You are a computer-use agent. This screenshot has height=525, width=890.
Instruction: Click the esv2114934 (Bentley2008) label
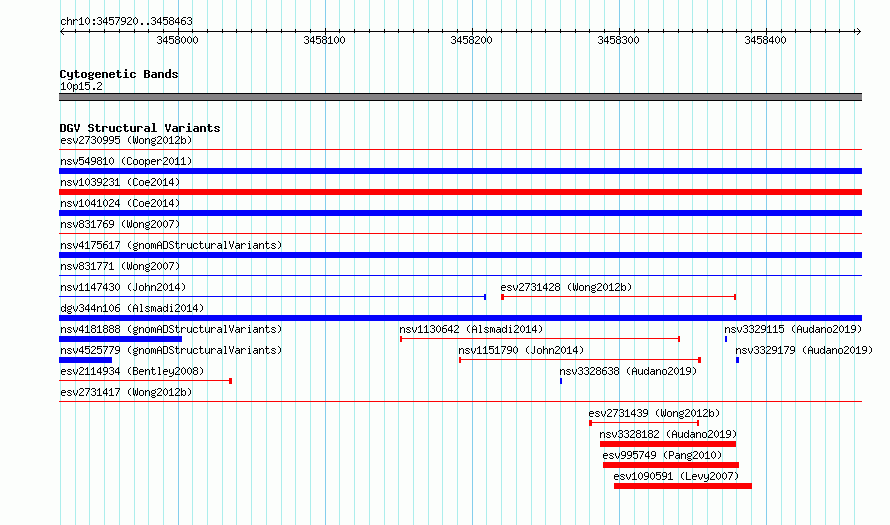click(x=132, y=371)
